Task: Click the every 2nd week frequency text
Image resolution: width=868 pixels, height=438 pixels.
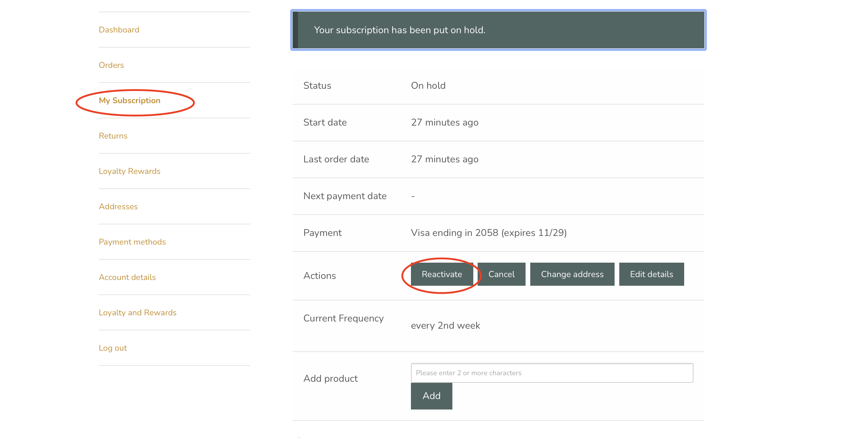Action: [445, 326]
